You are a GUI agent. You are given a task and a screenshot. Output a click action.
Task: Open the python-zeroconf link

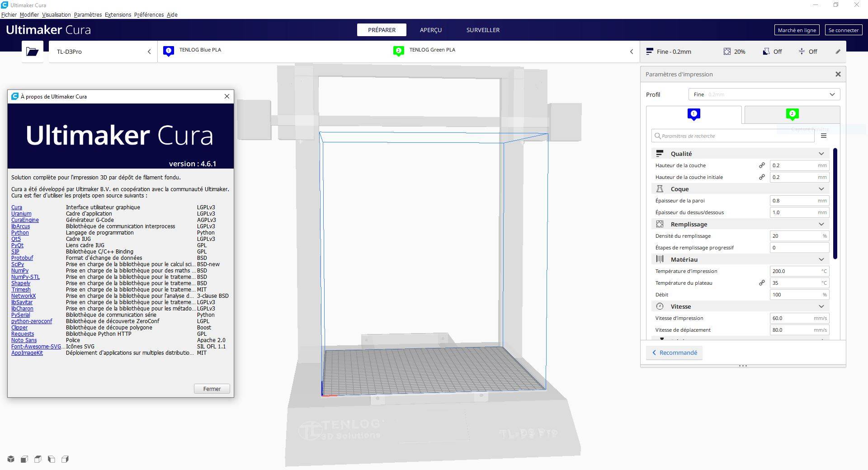(32, 321)
